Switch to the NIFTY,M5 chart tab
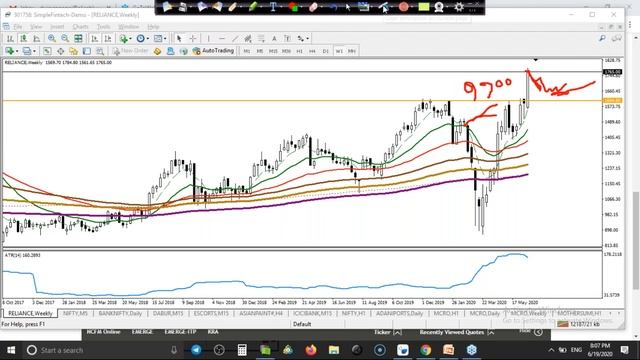This screenshot has height=360, width=640. point(75,313)
